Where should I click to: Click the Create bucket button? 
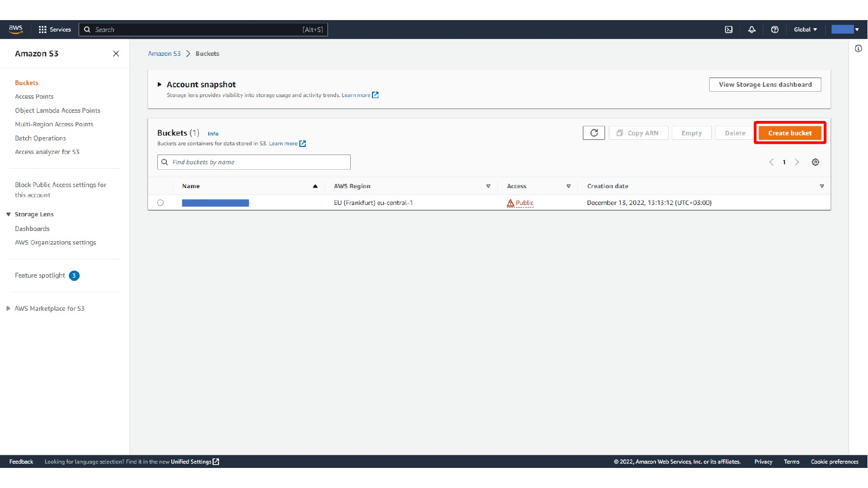[790, 133]
